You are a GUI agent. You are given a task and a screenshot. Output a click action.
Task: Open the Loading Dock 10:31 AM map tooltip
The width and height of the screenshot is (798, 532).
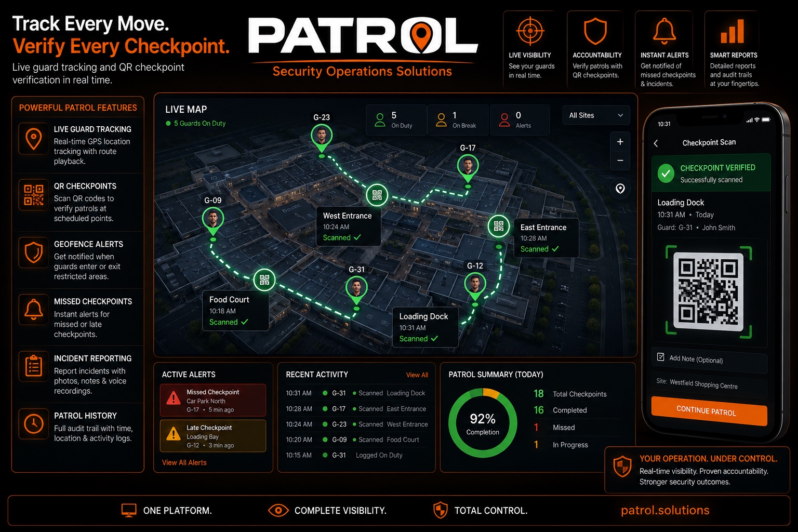click(x=425, y=327)
